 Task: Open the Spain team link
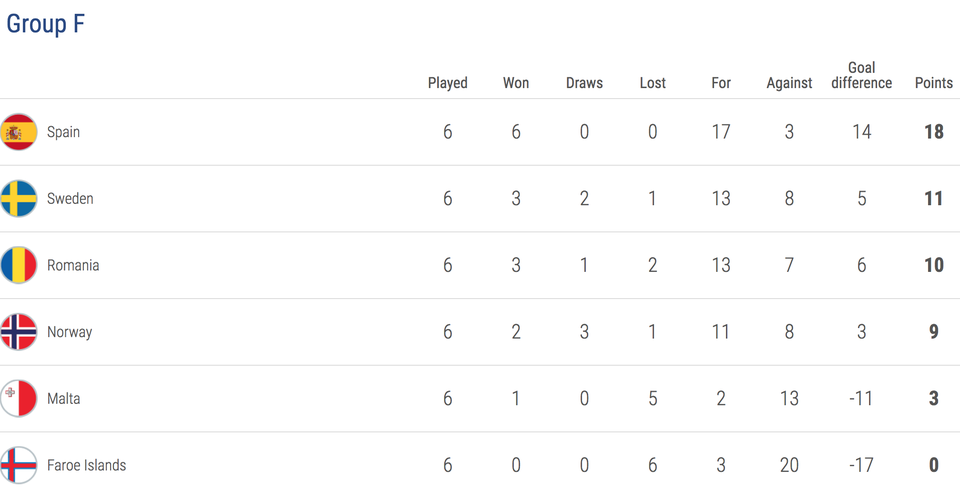64,132
